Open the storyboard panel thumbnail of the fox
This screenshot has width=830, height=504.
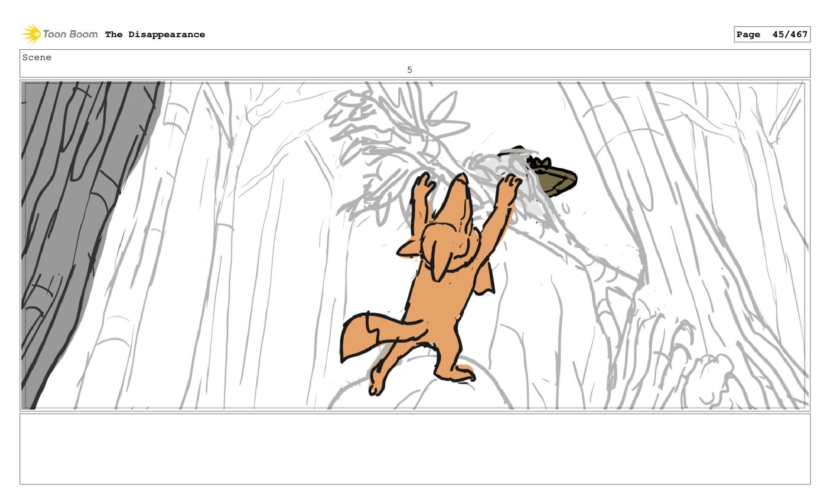point(415,245)
